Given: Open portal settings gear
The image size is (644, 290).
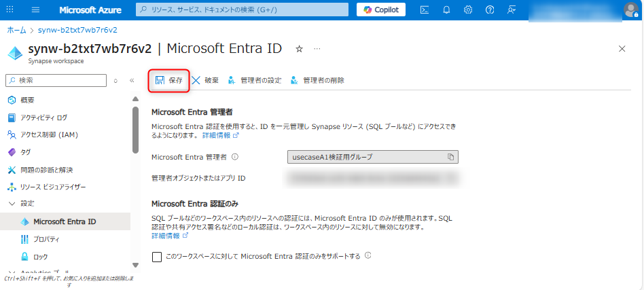Looking at the screenshot, I should click(468, 10).
